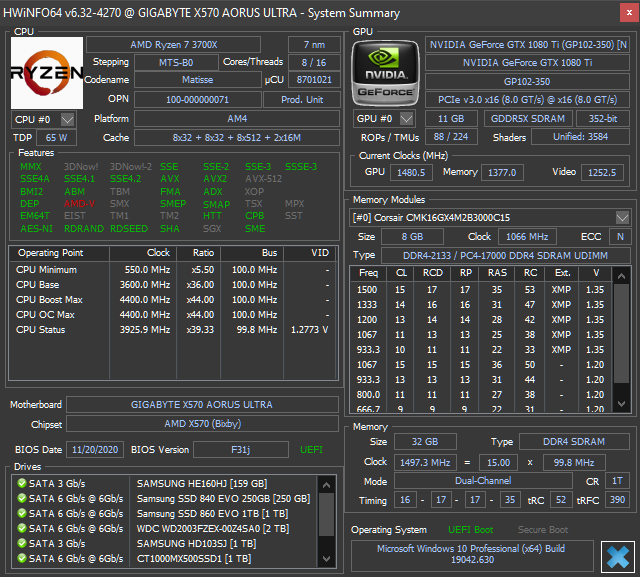Click the OPN 100-000000071 field
This screenshot has width=640, height=577.
coord(198,100)
